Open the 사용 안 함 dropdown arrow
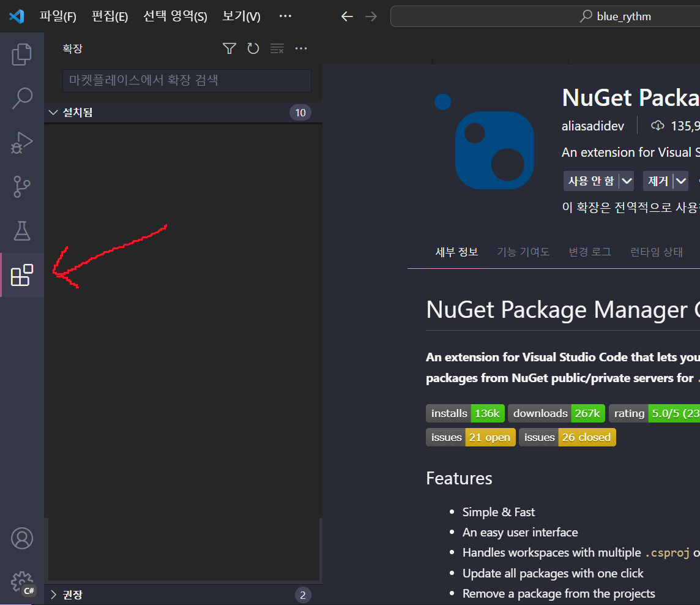The image size is (700, 605). click(628, 181)
